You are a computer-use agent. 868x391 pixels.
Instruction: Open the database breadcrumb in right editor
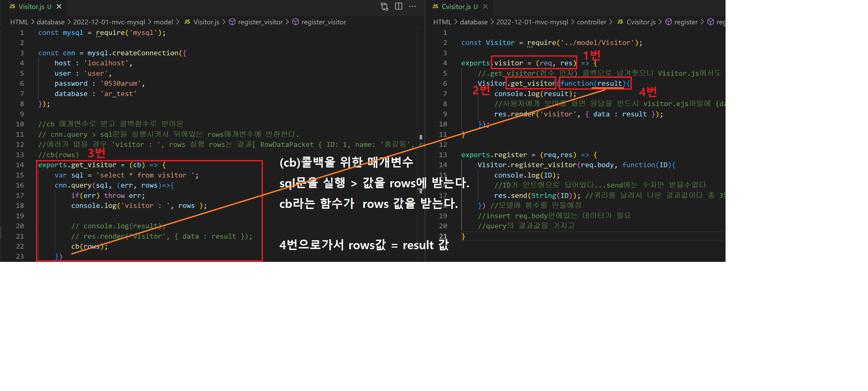473,22
